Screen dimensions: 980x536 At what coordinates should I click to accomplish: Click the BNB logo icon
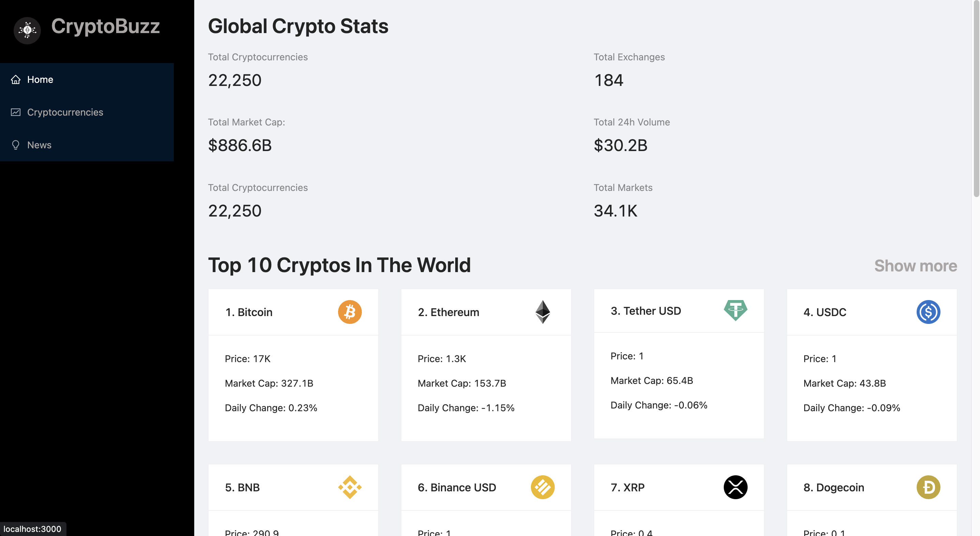(x=350, y=487)
